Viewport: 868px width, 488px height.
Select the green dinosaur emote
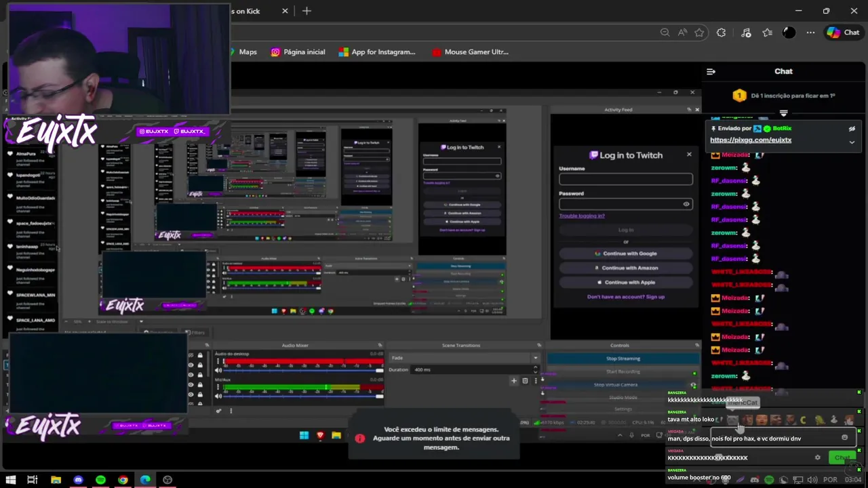click(x=819, y=420)
